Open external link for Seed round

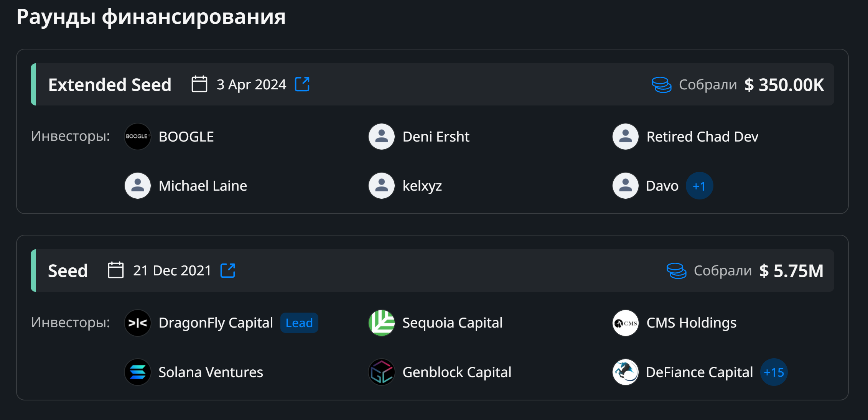point(227,270)
